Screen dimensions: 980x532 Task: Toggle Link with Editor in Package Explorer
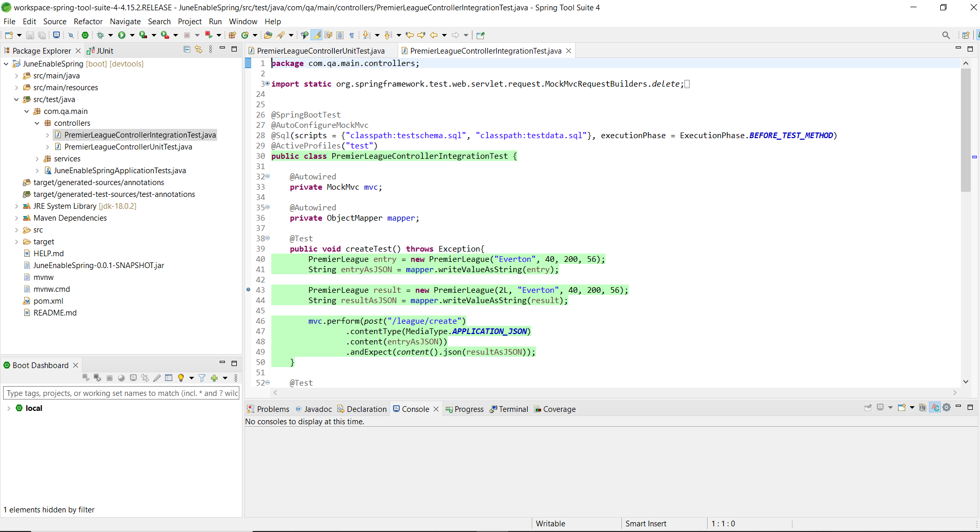click(x=199, y=49)
